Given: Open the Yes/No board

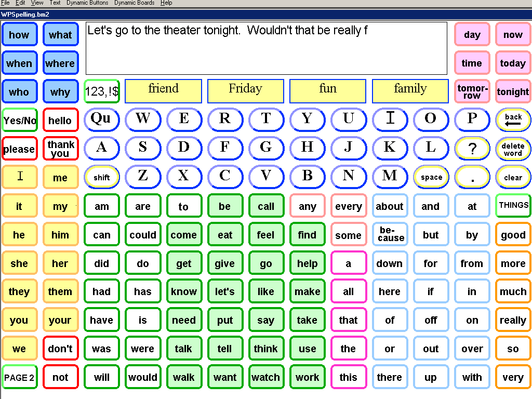Looking at the screenshot, I should coord(19,120).
